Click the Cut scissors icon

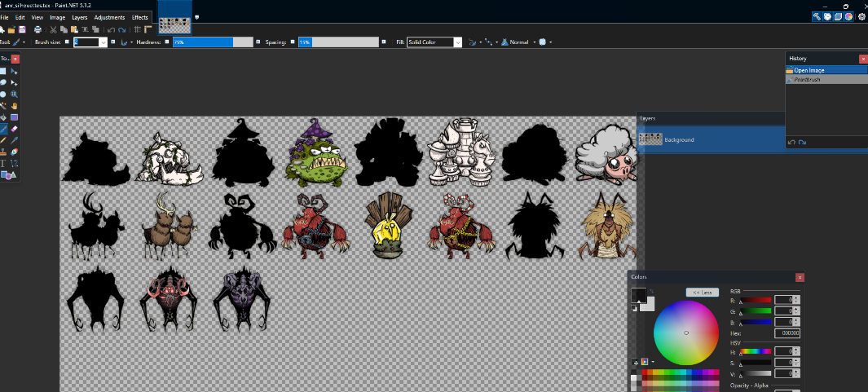pos(53,29)
